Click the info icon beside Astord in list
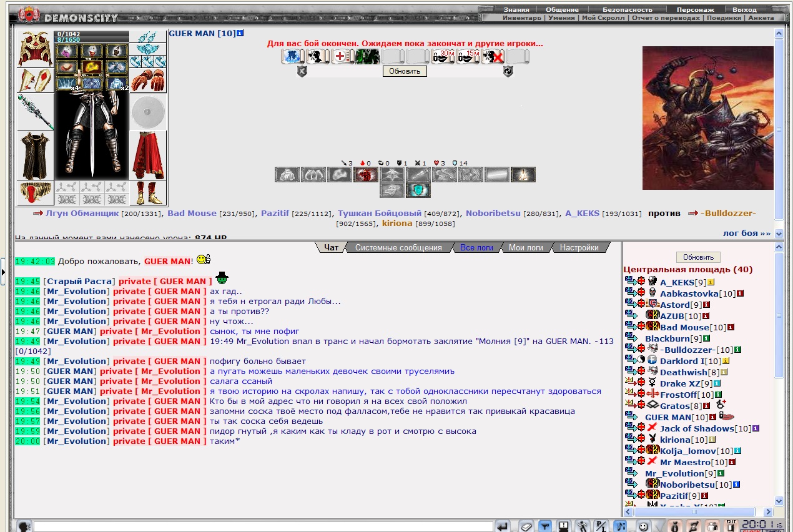 tap(707, 305)
